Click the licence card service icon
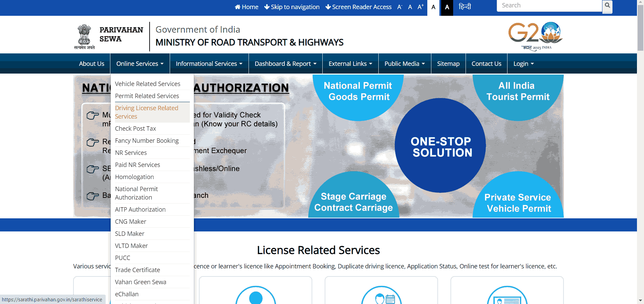This screenshot has height=304, width=644. click(x=507, y=296)
